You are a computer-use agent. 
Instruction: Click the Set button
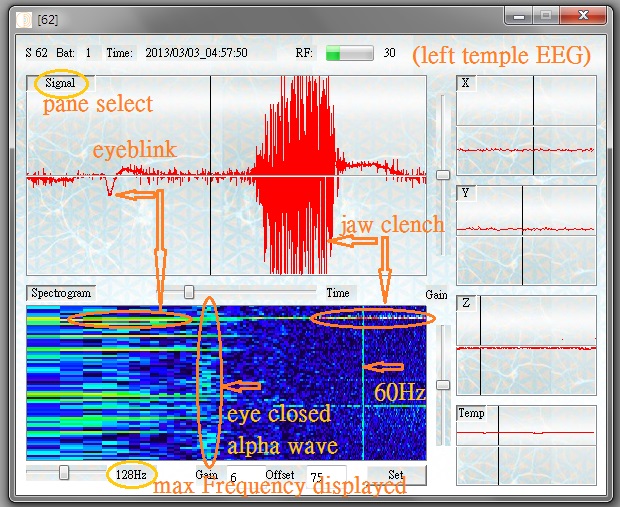tap(397, 475)
